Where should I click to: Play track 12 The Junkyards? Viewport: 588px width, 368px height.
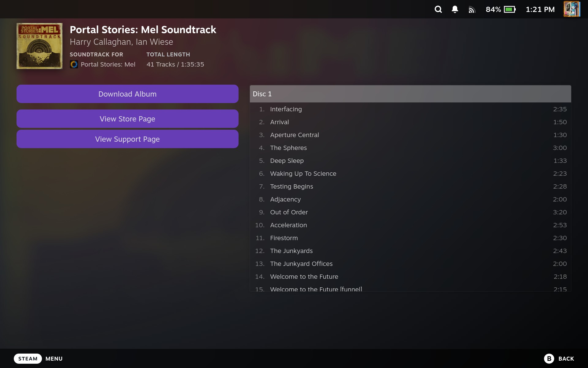tap(410, 251)
